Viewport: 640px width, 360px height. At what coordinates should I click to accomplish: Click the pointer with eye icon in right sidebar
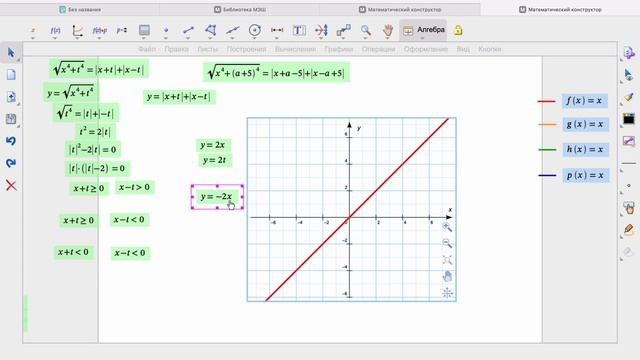[629, 75]
